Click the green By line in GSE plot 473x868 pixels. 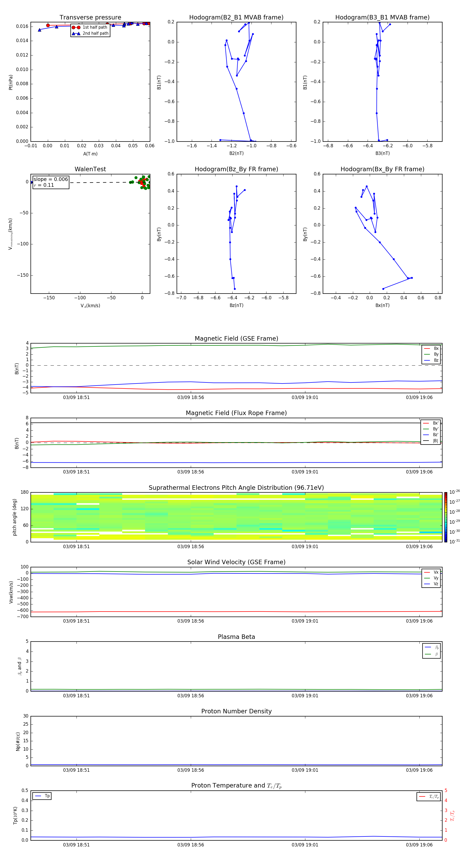[236, 345]
